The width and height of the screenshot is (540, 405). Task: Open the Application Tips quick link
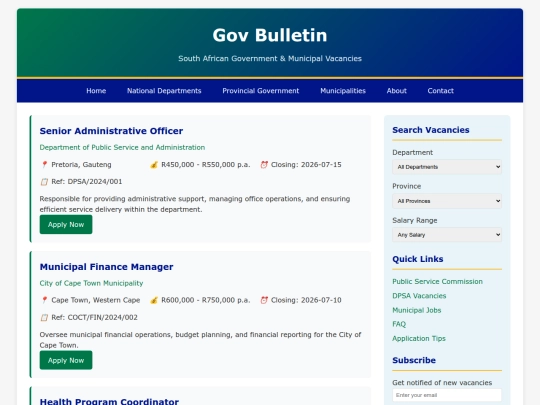point(419,339)
